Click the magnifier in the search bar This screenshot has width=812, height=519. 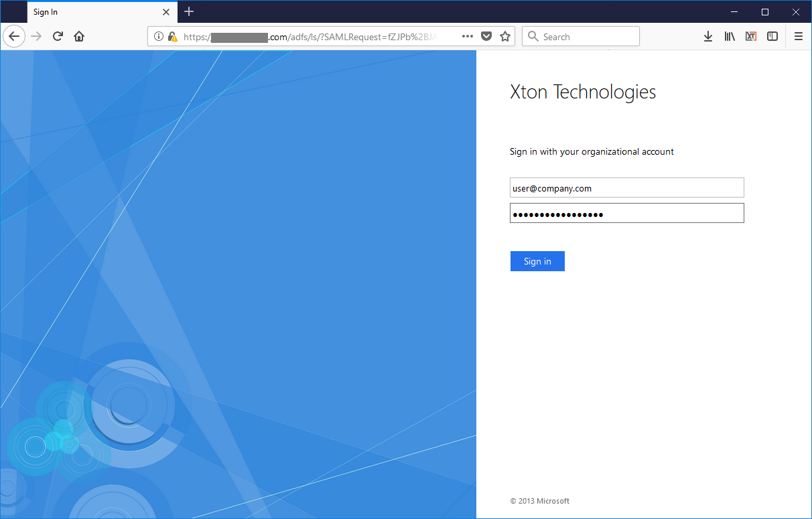(533, 36)
